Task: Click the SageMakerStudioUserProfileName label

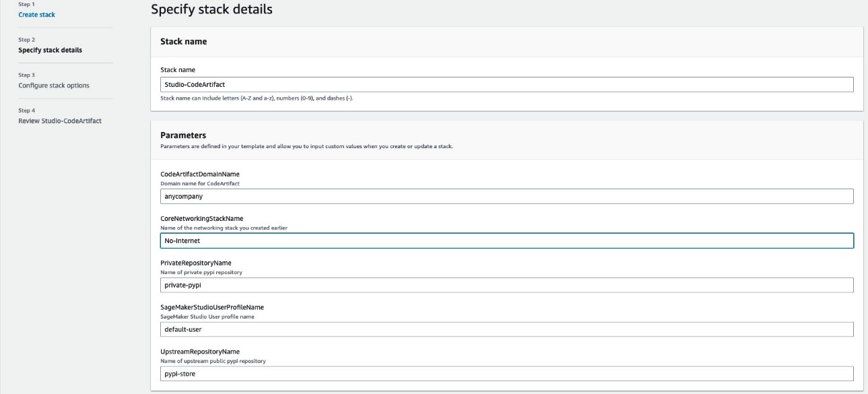Action: (x=211, y=307)
